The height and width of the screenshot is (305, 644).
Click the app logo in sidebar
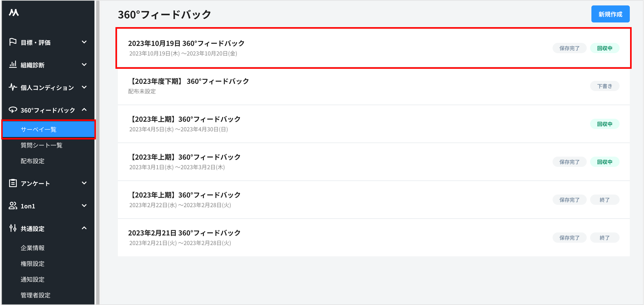14,13
